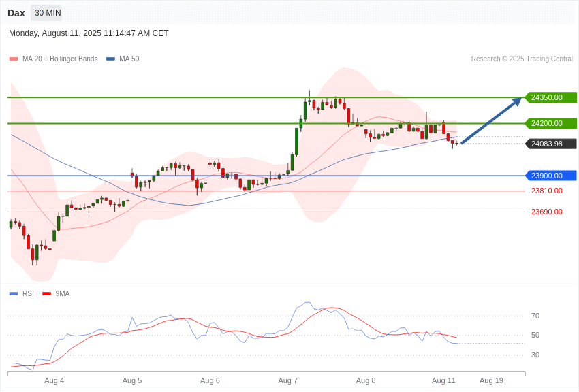Click the Aug 11 date label

pyautogui.click(x=444, y=380)
